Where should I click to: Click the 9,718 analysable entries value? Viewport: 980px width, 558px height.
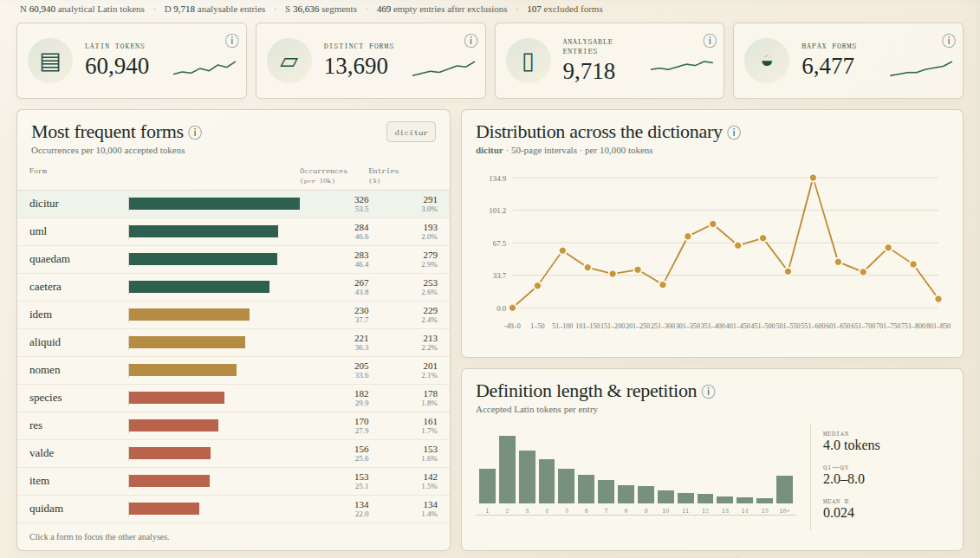(x=588, y=71)
